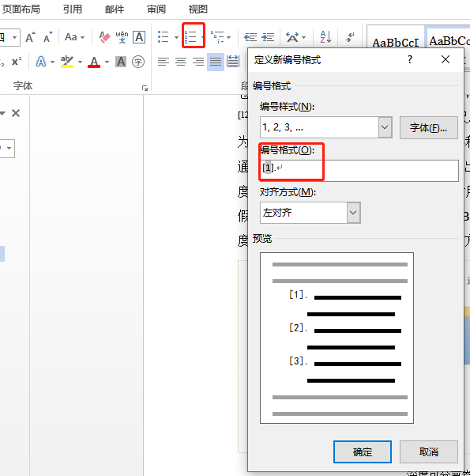
Task: Expand the font size dropdown
Action: tap(14, 38)
